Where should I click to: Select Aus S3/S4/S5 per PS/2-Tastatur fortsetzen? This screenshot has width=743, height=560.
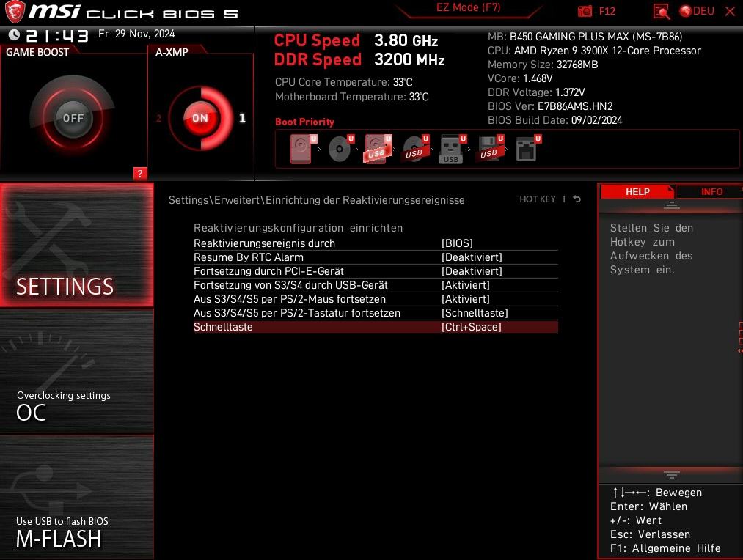click(x=296, y=313)
